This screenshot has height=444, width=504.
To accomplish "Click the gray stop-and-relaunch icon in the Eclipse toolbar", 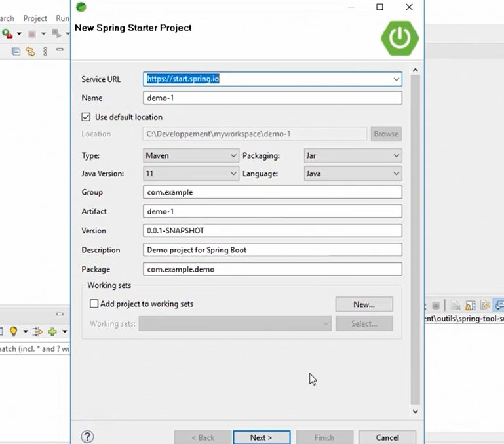I will tap(56, 33).
